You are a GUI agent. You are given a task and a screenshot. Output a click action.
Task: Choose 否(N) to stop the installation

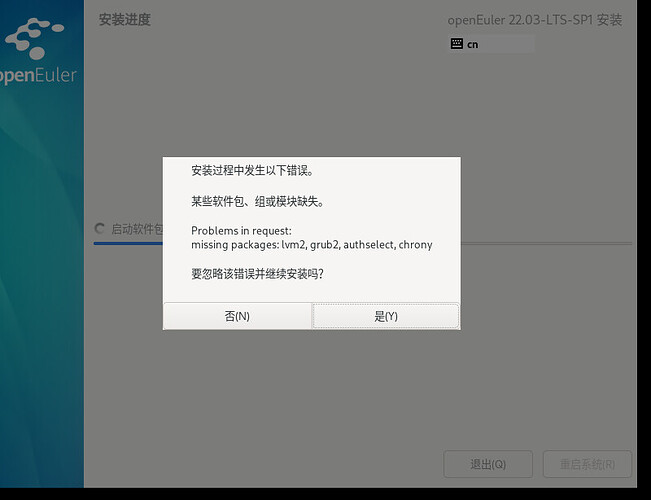[237, 316]
